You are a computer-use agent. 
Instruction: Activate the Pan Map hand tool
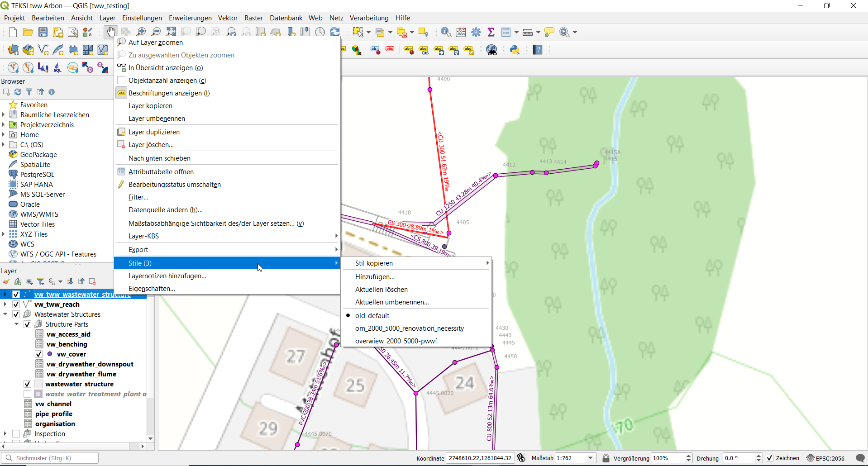[x=111, y=32]
